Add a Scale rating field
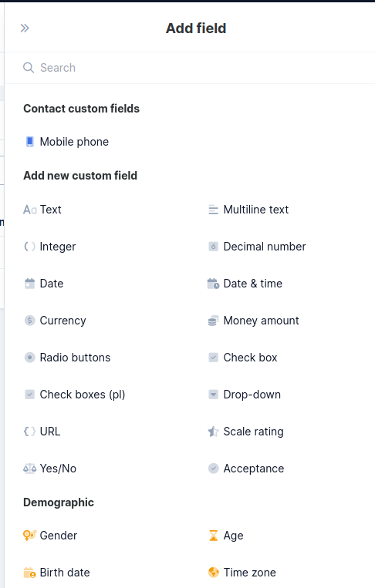375x588 pixels. tap(245, 432)
